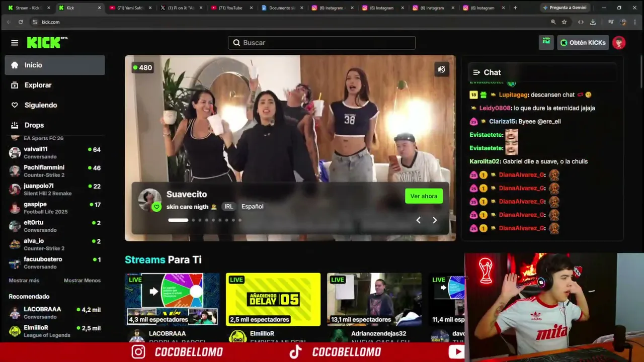Open Drops in sidebar
This screenshot has width=644, height=362.
pyautogui.click(x=55, y=125)
